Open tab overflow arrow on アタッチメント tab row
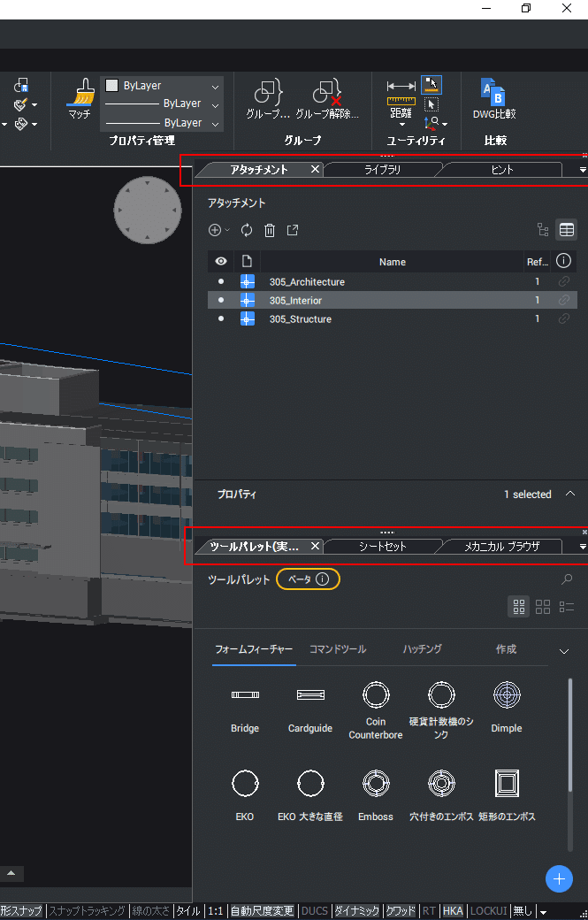Viewport: 588px width, 920px height. [582, 170]
